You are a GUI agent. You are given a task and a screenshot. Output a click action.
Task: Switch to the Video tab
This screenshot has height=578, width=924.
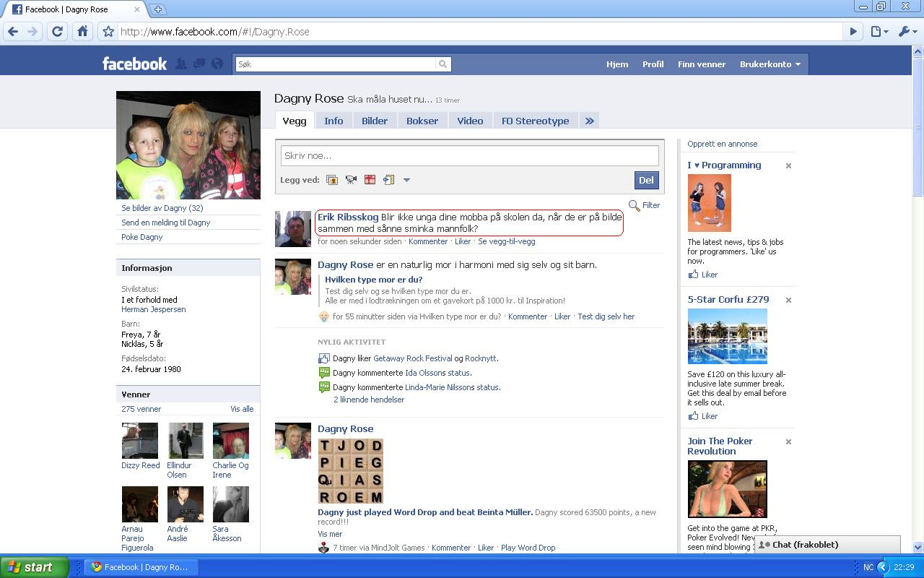pyautogui.click(x=470, y=121)
